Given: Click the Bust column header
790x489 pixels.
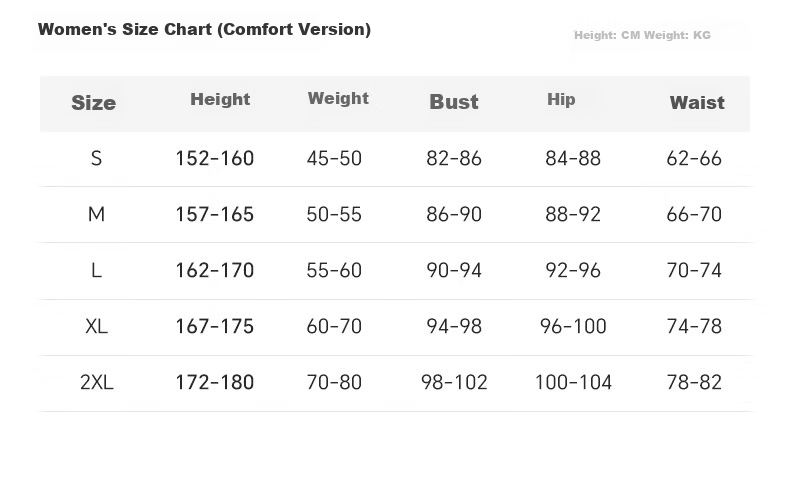Looking at the screenshot, I should click(x=453, y=102).
